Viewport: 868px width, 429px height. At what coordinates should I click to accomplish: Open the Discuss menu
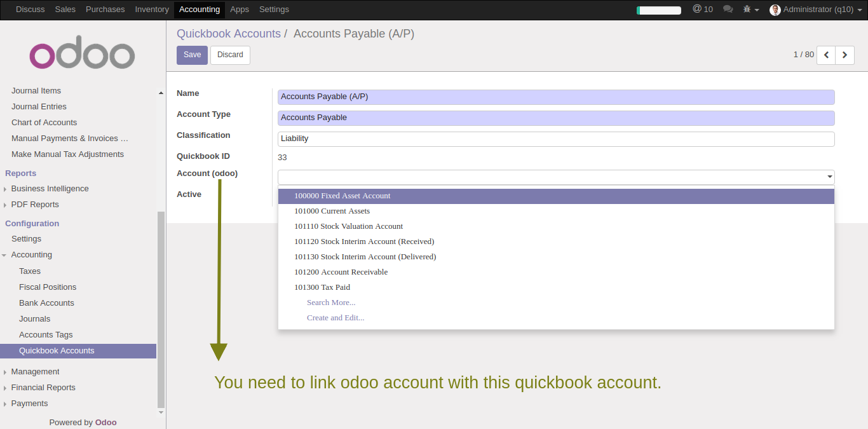pyautogui.click(x=31, y=10)
